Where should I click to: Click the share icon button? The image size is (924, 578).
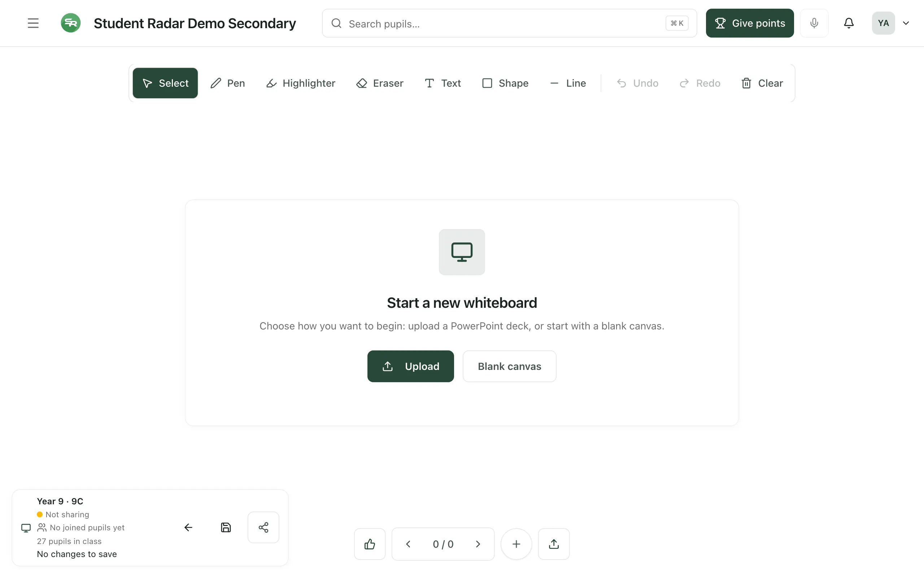(263, 527)
